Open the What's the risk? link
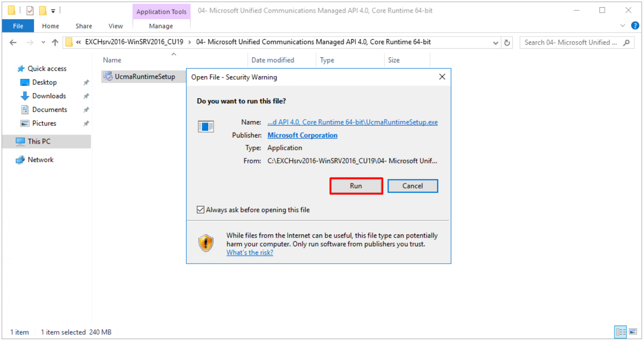644x341 pixels. 250,253
